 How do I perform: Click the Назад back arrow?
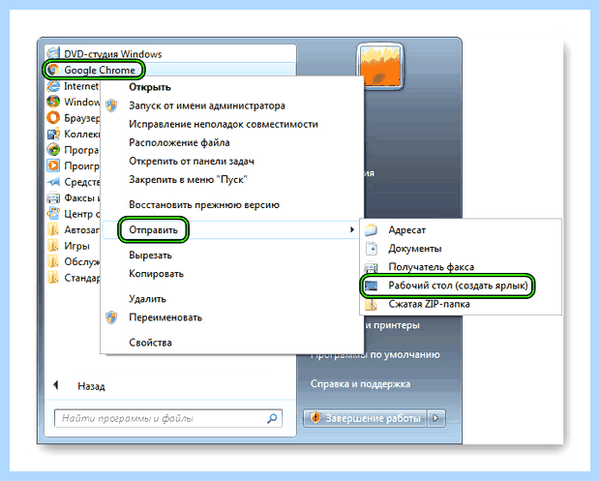coord(56,385)
